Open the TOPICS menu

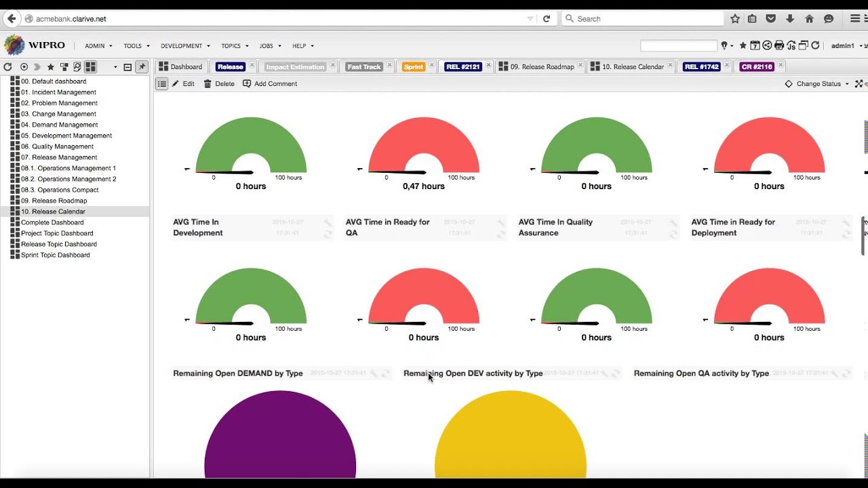click(235, 46)
